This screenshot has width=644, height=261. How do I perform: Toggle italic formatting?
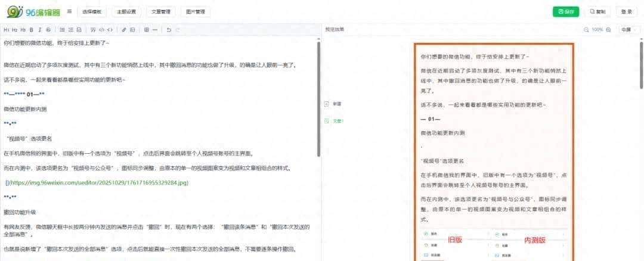(x=40, y=30)
